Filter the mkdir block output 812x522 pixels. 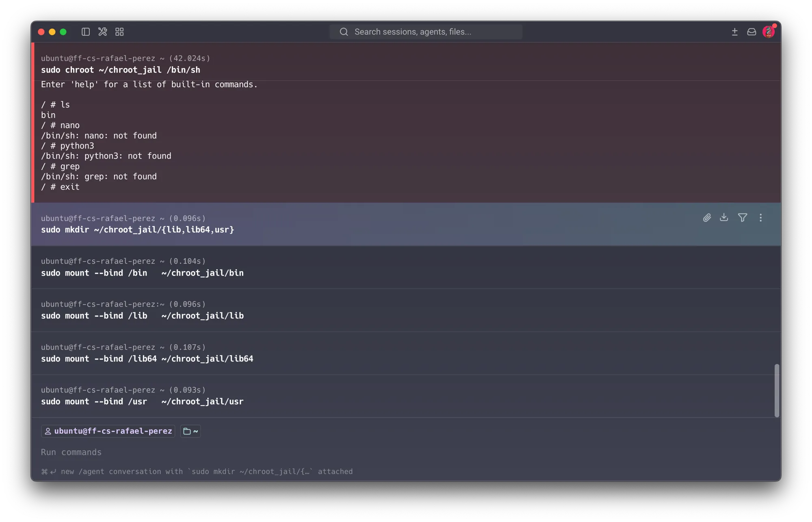(743, 218)
